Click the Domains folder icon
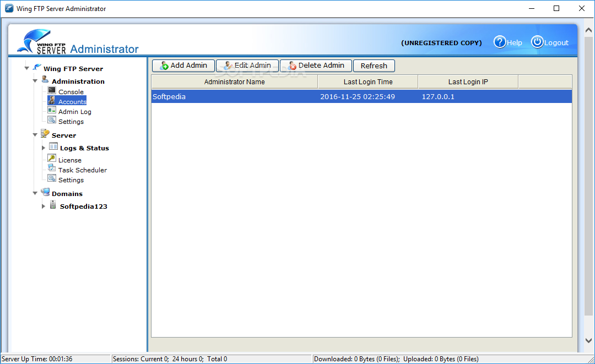This screenshot has height=364, width=595. 45,192
